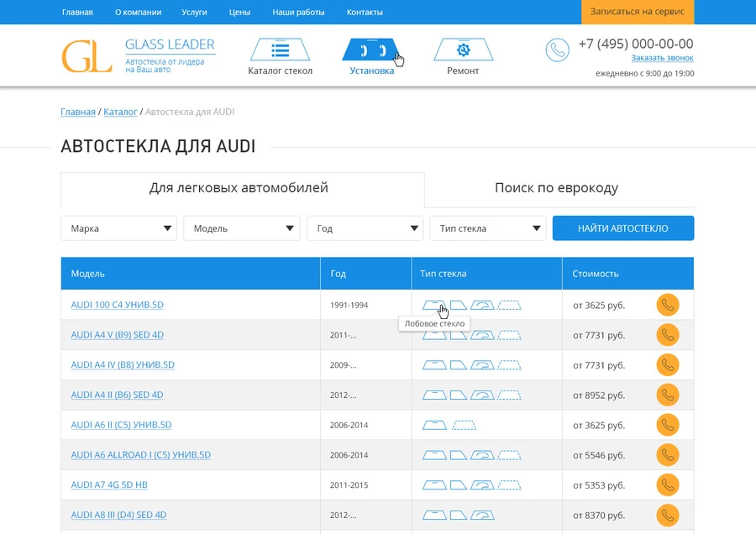Click dashed glass icon in AUDI A4 V (B9) row
This screenshot has height=534, width=756.
tap(509, 335)
